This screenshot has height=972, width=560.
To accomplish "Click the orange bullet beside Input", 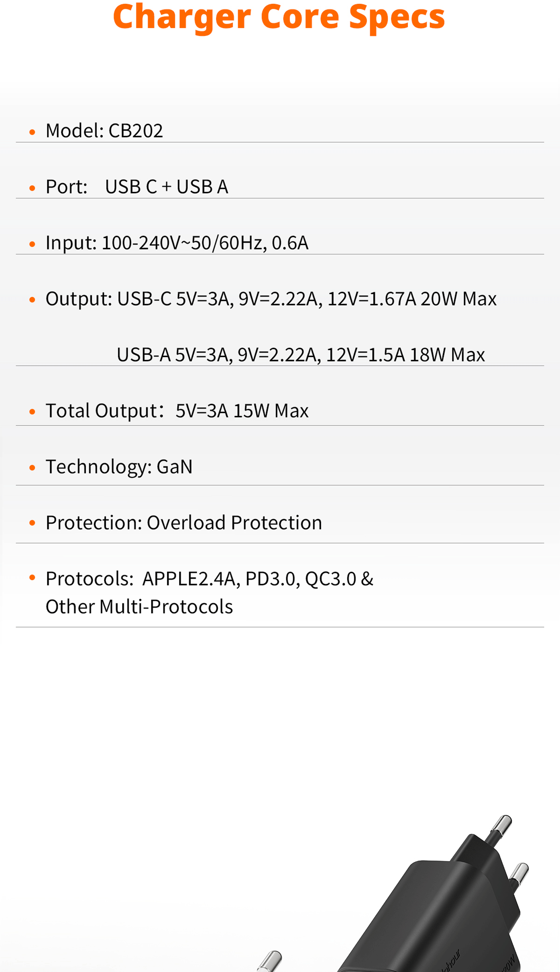I will click(x=32, y=244).
